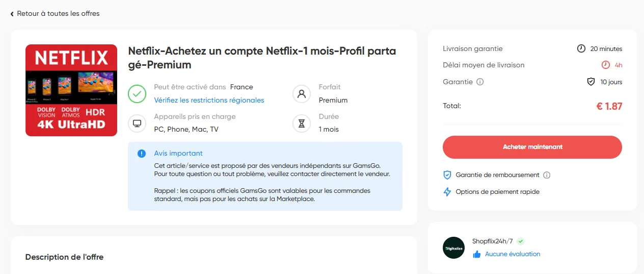Select the Avis important heading
Viewport: 644px width, 274px height.
pos(178,153)
